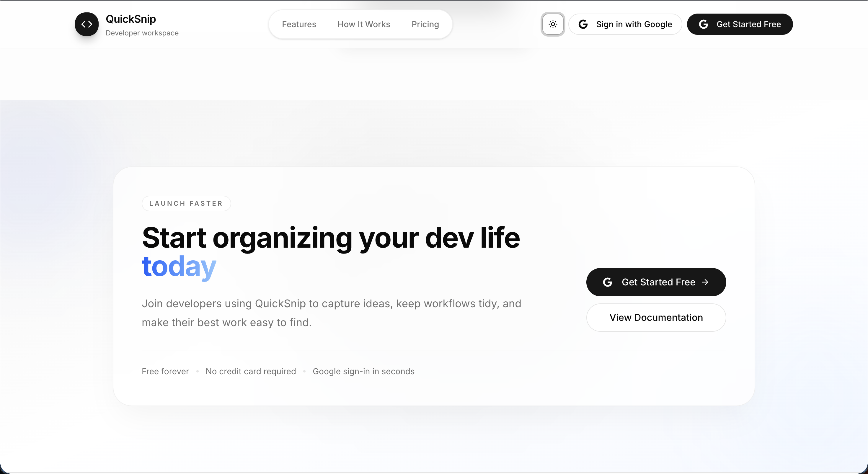Click the 'Join developers using QuickSnip' paragraph

pyautogui.click(x=332, y=313)
